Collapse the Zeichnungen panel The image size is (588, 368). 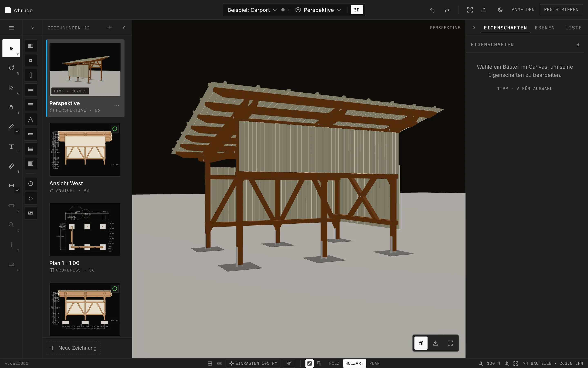pos(124,28)
